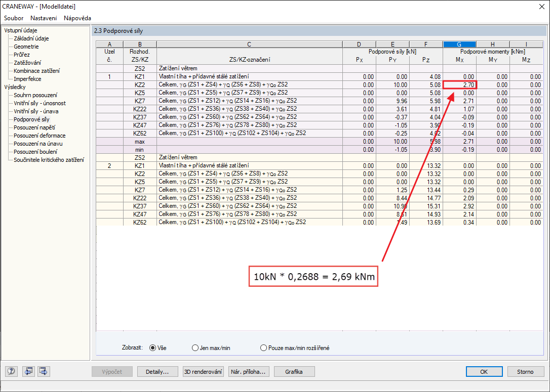Select column G header
Viewport: 550px width, 392px height.
point(459,44)
